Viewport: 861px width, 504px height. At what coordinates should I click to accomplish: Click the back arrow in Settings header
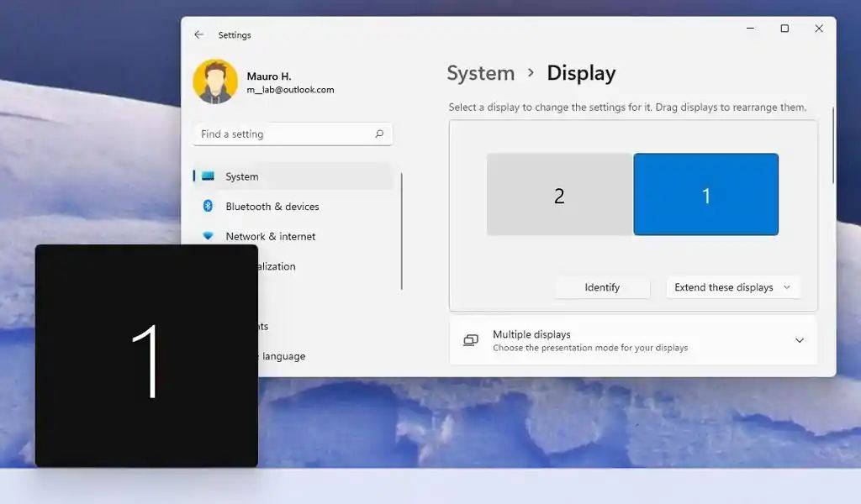click(198, 35)
